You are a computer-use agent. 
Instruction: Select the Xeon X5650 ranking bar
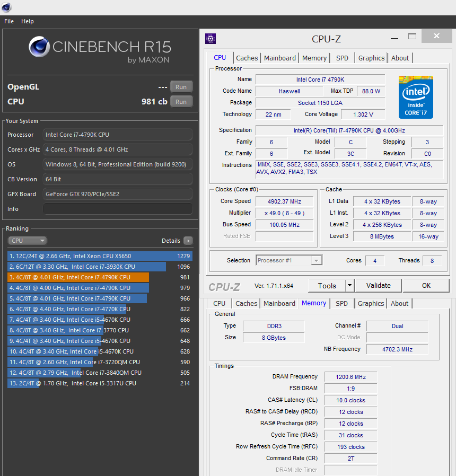[99, 256]
